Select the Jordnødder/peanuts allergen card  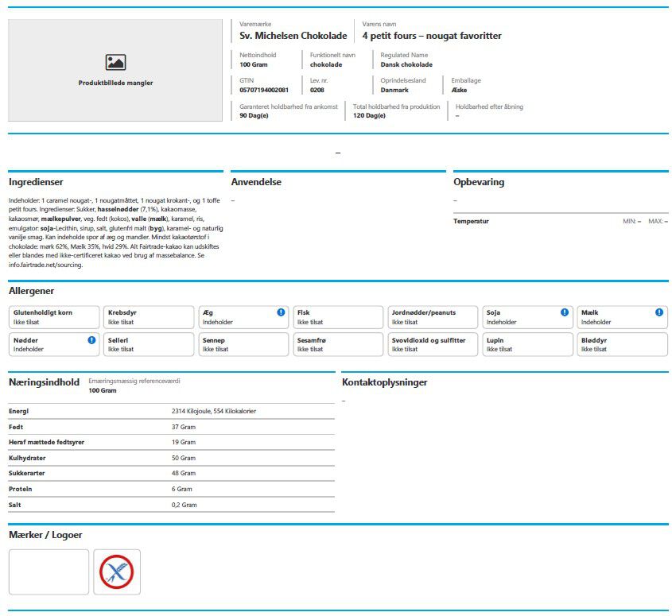click(x=433, y=317)
